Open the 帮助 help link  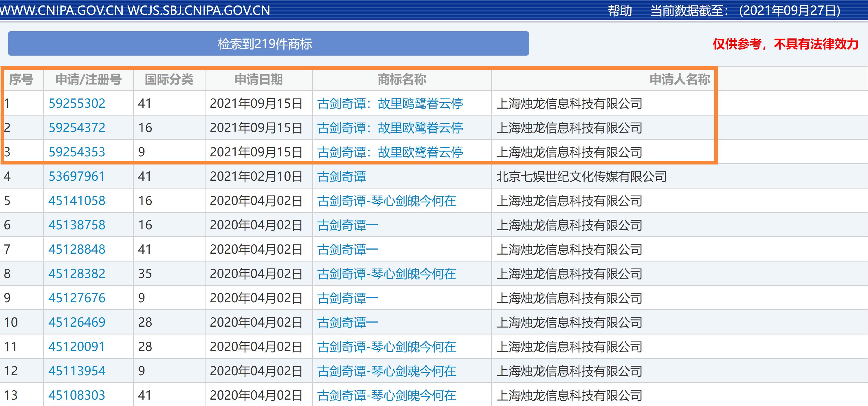click(x=619, y=11)
